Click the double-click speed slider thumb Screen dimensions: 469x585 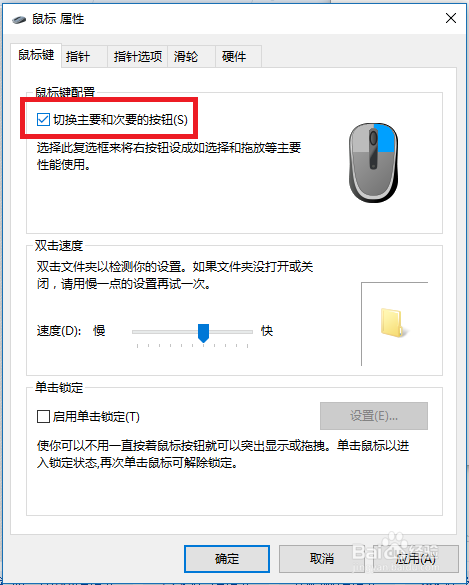[x=203, y=333]
